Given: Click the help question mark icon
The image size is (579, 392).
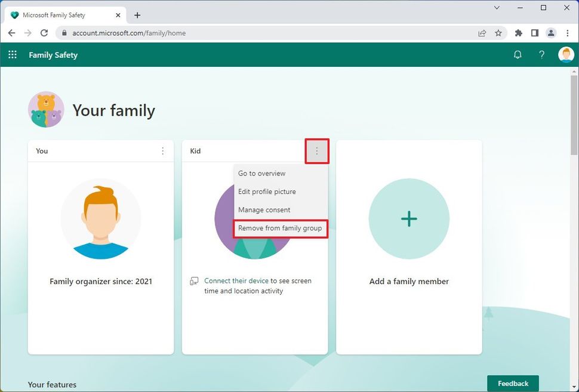Looking at the screenshot, I should 541,55.
